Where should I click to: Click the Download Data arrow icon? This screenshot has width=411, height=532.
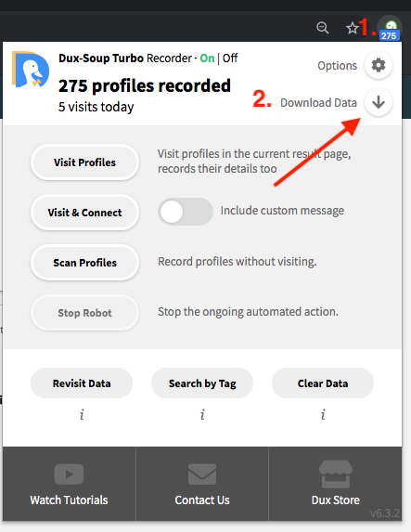tap(379, 102)
